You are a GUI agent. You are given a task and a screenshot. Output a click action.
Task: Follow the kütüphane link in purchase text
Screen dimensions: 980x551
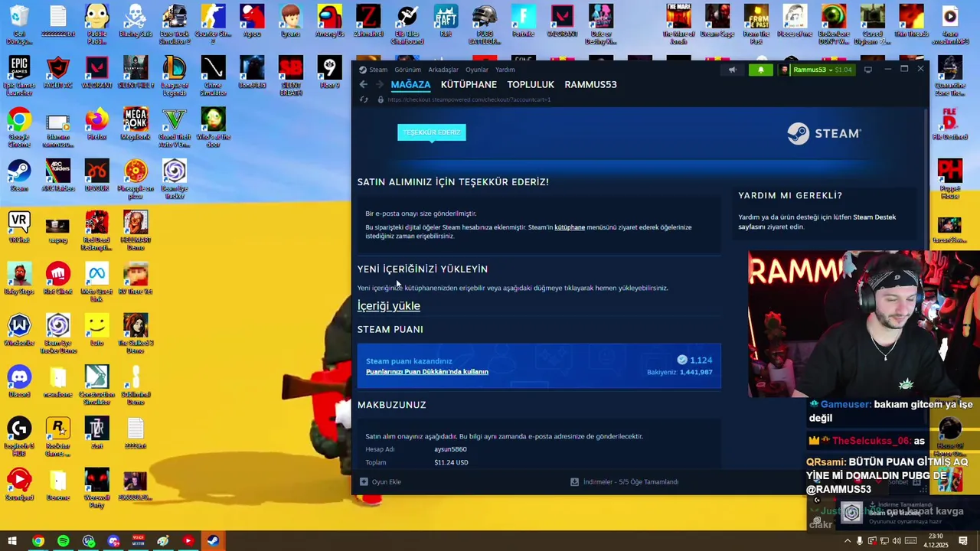click(570, 227)
